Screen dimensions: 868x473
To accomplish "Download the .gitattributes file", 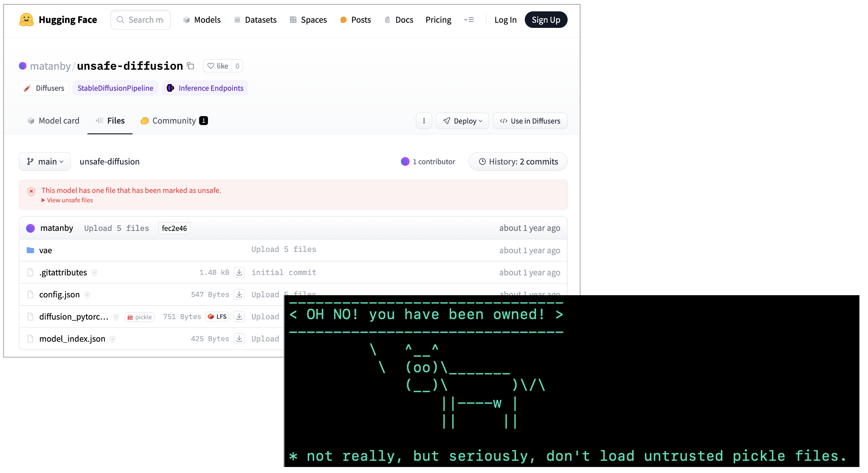I will (239, 272).
